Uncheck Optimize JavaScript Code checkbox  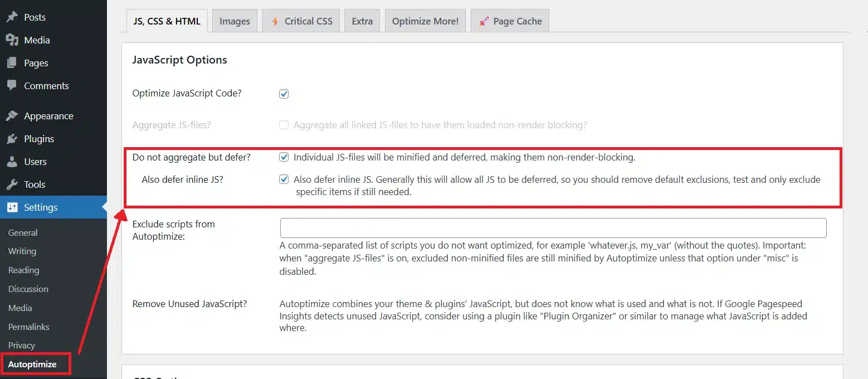pos(284,94)
